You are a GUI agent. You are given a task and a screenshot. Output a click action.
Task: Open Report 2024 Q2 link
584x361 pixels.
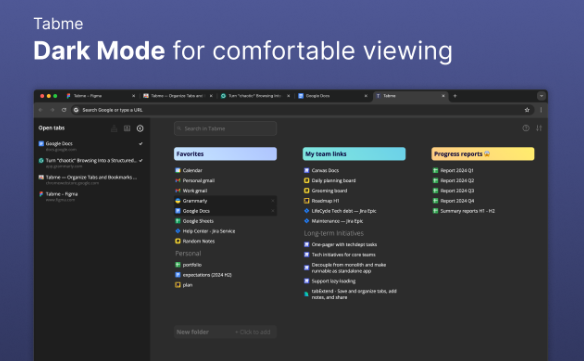click(457, 180)
